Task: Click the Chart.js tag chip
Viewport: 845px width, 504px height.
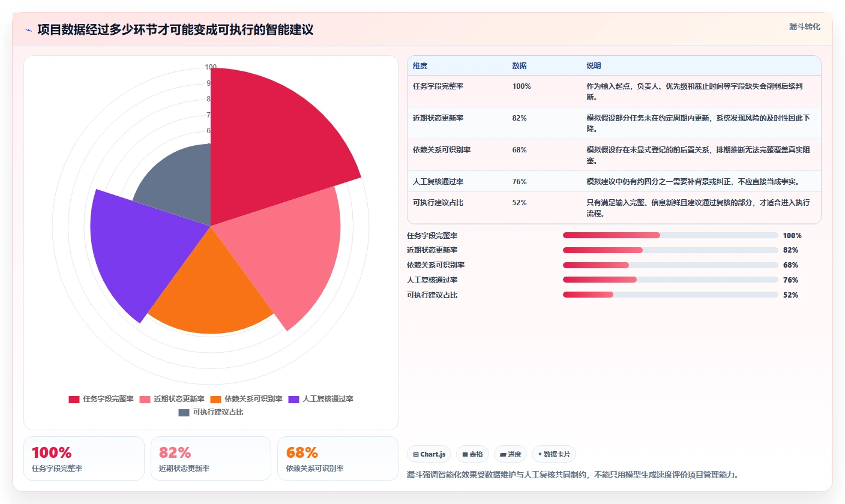Action: pos(429,454)
